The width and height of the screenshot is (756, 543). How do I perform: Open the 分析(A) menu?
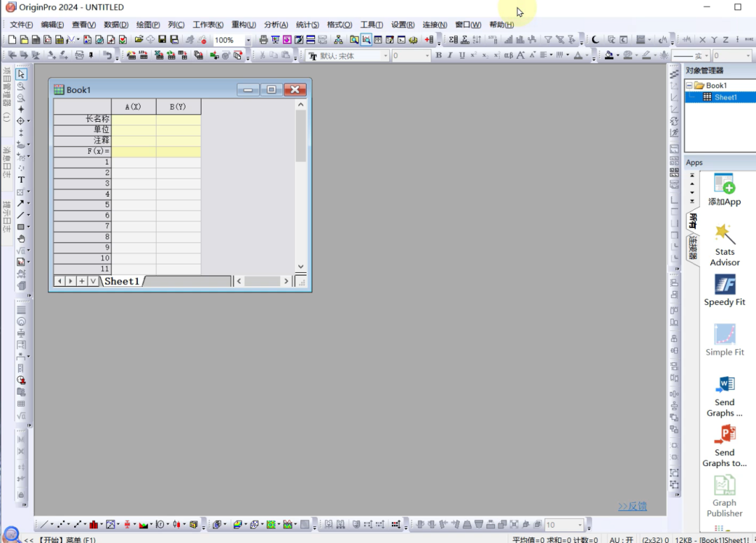click(276, 24)
